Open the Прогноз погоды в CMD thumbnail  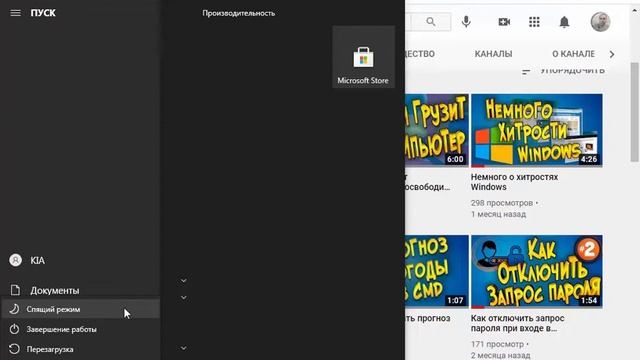(437, 271)
